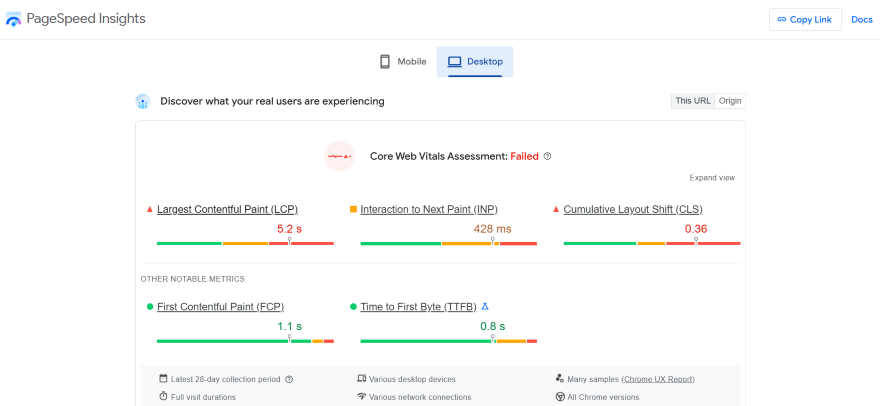Viewport: 880px width, 406px height.
Task: Click the Various desktop devices text
Action: pyautogui.click(x=412, y=379)
